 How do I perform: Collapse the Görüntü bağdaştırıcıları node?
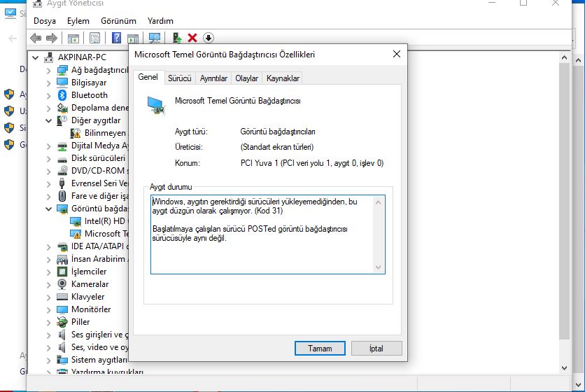coord(48,209)
